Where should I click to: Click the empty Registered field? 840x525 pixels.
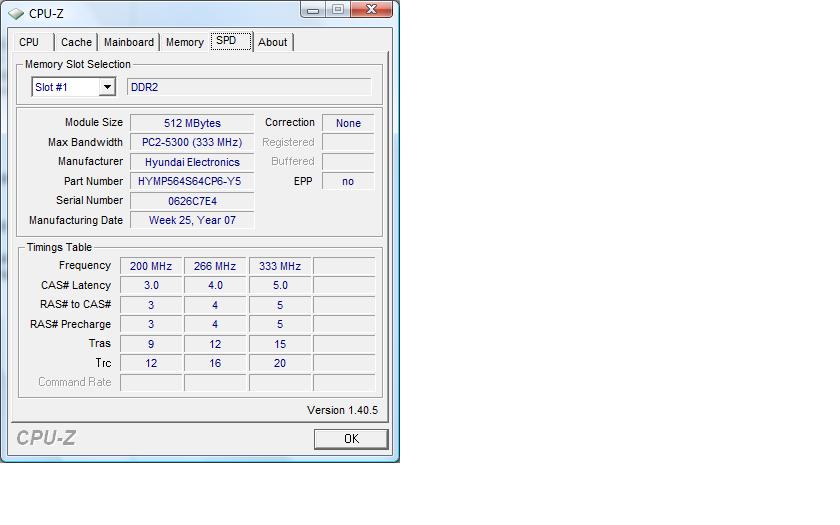348,142
